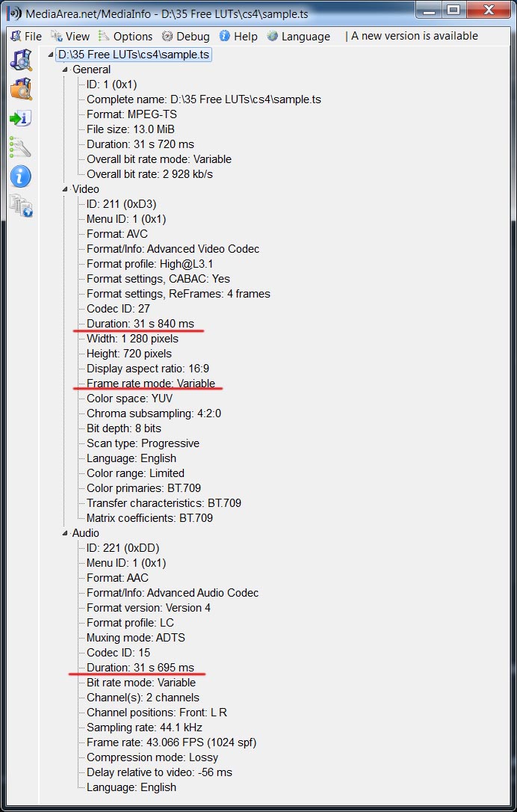Select 'Channel(s): 2 channels' row
This screenshot has width=517, height=812.
[x=143, y=698]
